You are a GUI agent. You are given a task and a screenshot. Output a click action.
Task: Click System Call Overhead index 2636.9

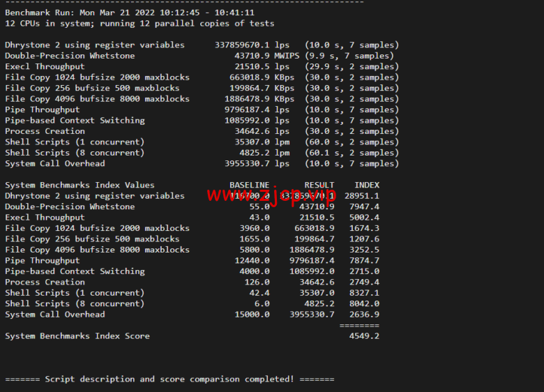click(x=365, y=314)
